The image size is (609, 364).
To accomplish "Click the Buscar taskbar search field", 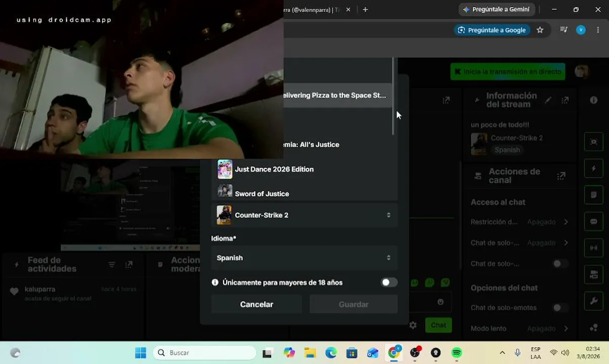I will (x=205, y=353).
